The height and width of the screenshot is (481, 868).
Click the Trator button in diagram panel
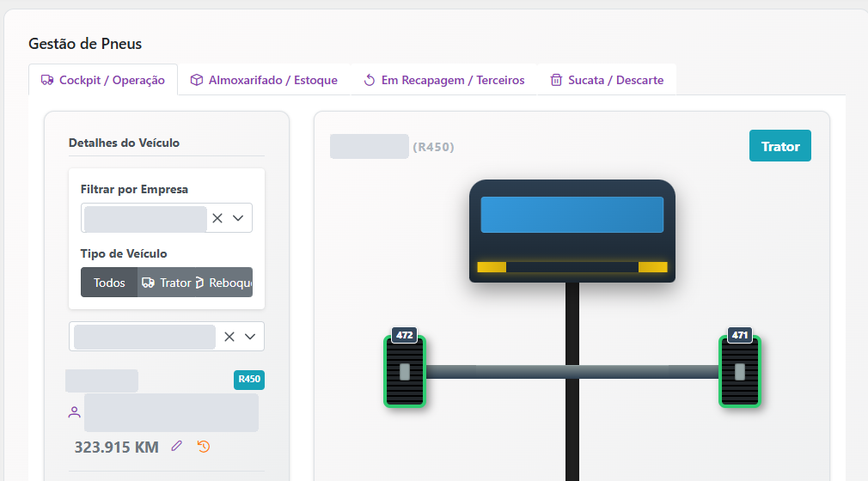[780, 145]
